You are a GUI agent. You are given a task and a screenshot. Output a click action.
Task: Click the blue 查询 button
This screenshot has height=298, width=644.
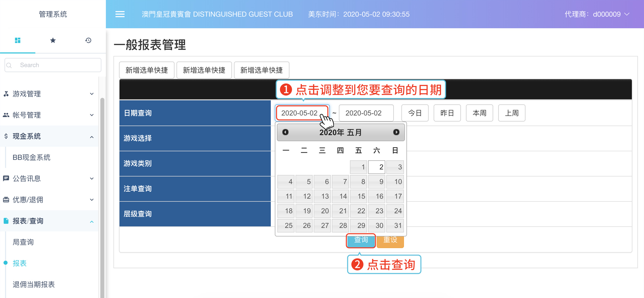[361, 241]
